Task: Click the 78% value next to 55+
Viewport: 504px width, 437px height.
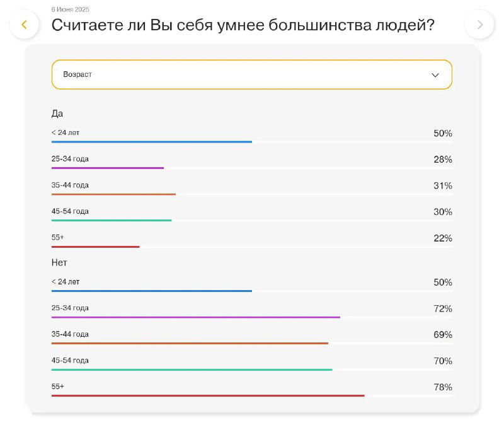Action: point(444,386)
